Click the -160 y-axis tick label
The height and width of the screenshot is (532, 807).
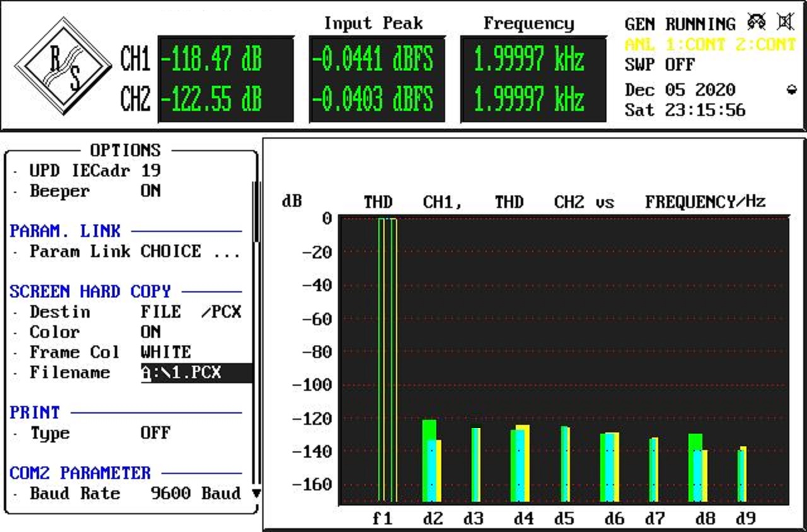coord(312,485)
